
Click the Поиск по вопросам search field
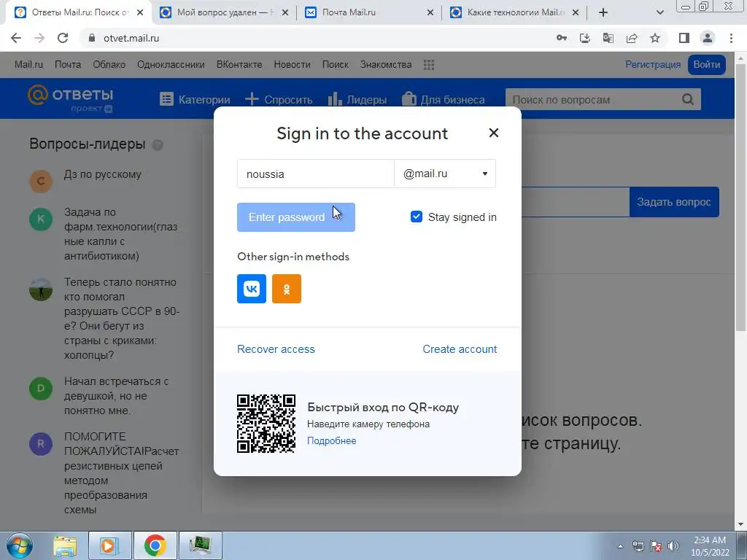593,99
